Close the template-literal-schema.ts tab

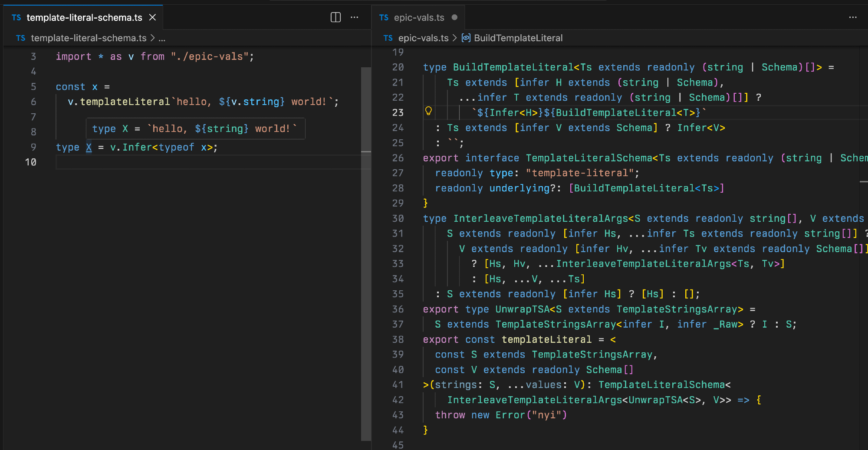pyautogui.click(x=152, y=17)
